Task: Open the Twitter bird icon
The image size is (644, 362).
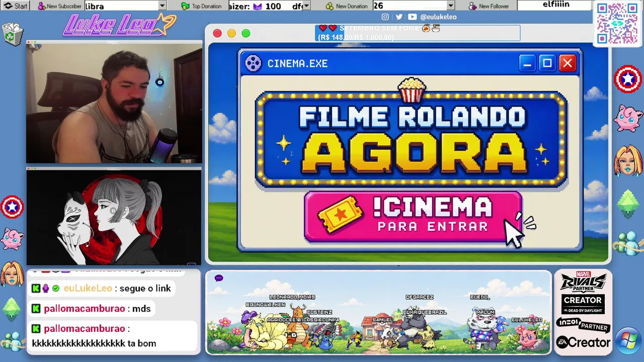Action: pyautogui.click(x=399, y=17)
